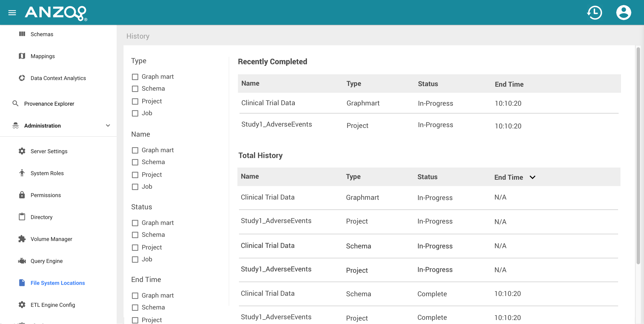
Task: Toggle End Time sort arrow in Total History
Action: [x=532, y=177]
